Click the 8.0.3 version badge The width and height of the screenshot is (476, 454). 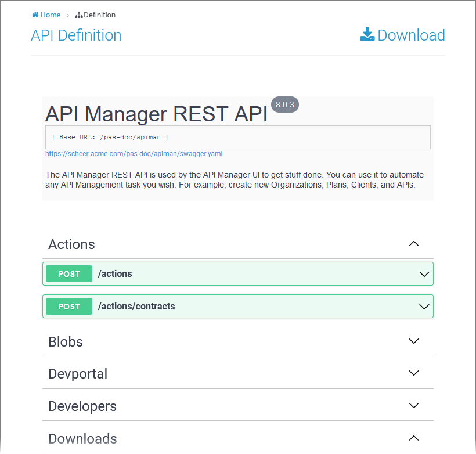(x=285, y=105)
